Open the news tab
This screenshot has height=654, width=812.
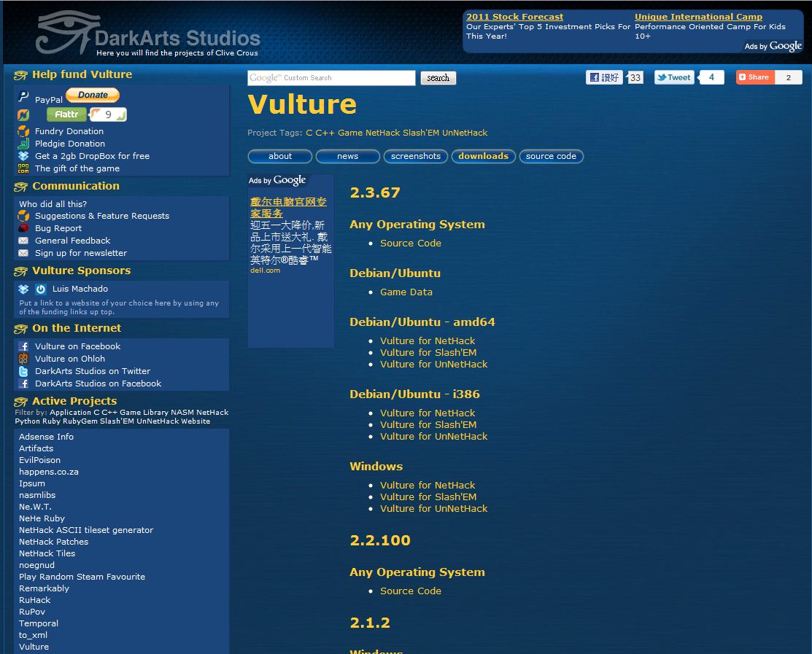(x=347, y=156)
